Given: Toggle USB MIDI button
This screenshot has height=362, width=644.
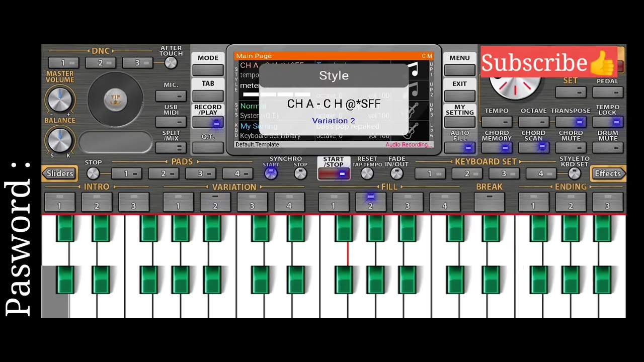Looking at the screenshot, I should point(171,121).
